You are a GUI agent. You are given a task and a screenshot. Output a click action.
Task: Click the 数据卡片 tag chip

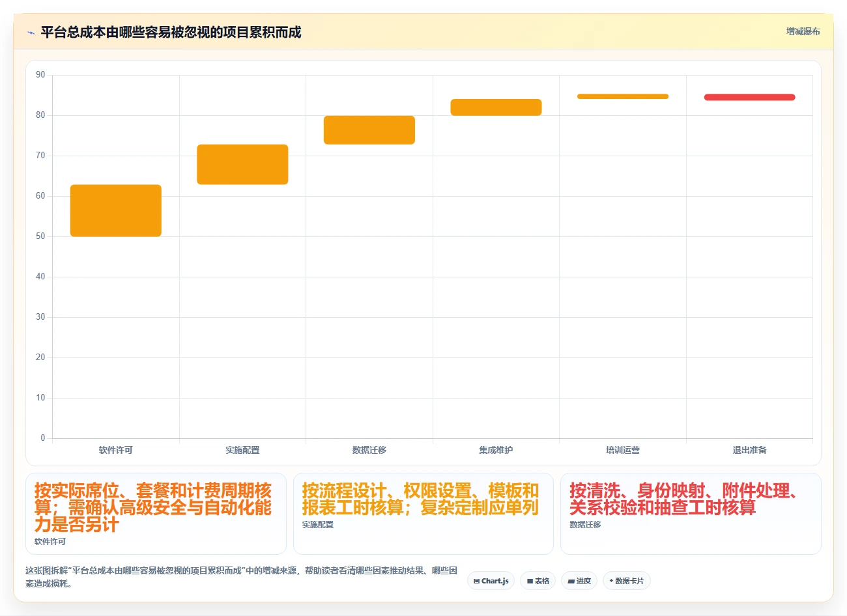[x=627, y=581]
